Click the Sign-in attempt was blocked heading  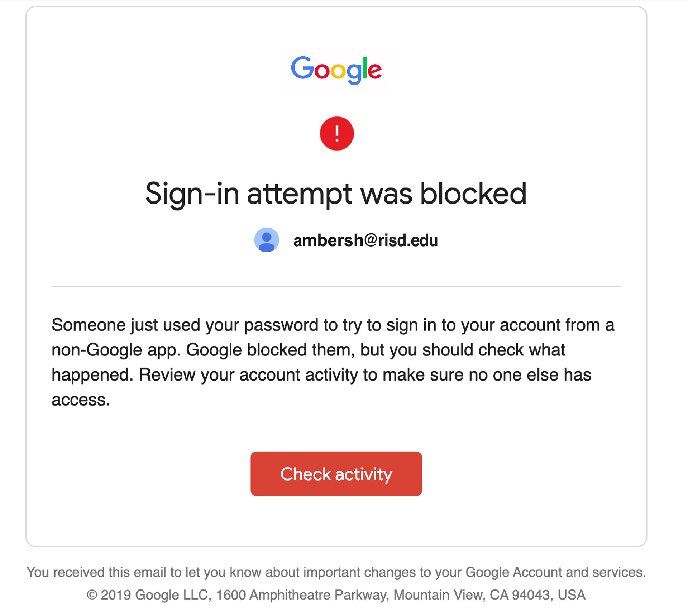click(x=336, y=194)
